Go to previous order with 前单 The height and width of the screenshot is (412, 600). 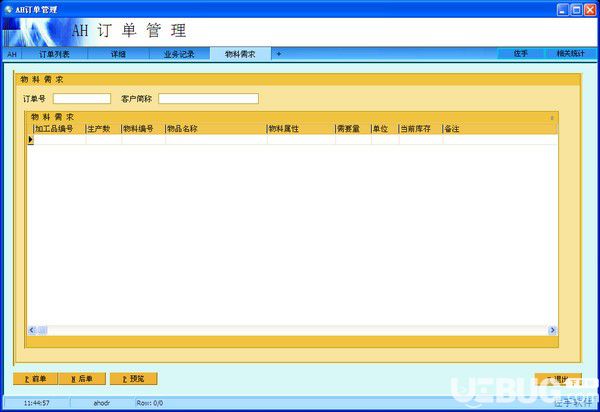[35, 379]
